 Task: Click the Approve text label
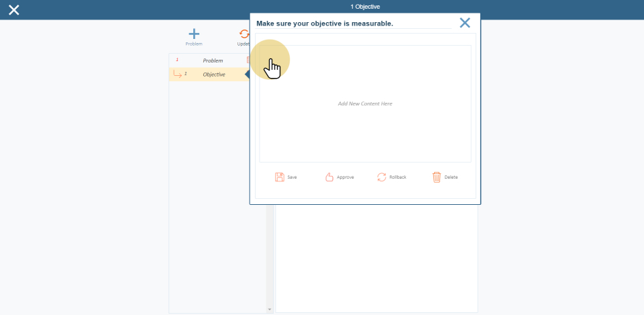(345, 177)
